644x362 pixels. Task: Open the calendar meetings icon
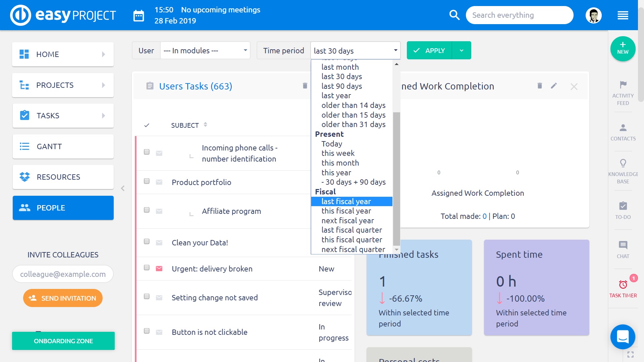(x=139, y=15)
